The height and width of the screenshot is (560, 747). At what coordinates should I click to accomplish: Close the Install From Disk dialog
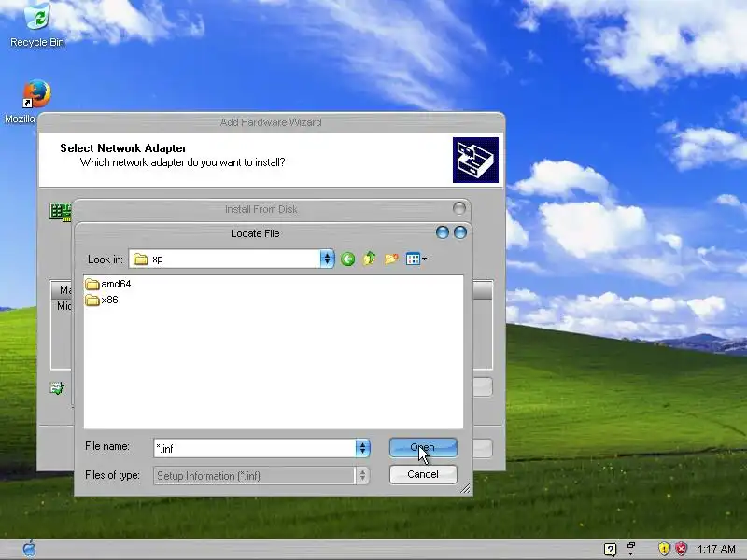click(459, 208)
